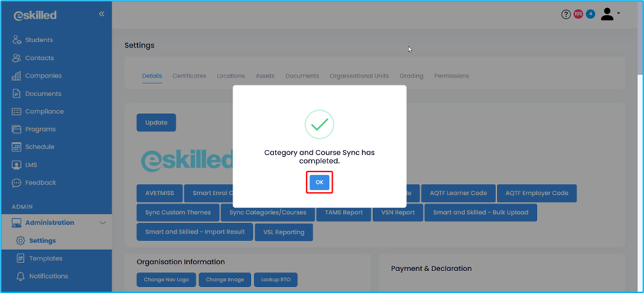Expand the user profile dropdown

pyautogui.click(x=609, y=14)
